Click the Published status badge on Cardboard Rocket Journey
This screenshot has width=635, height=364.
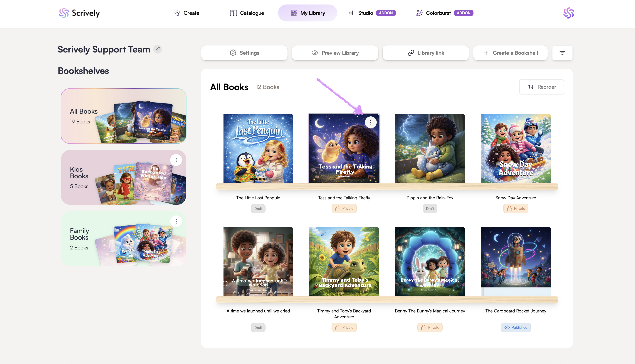tap(516, 327)
